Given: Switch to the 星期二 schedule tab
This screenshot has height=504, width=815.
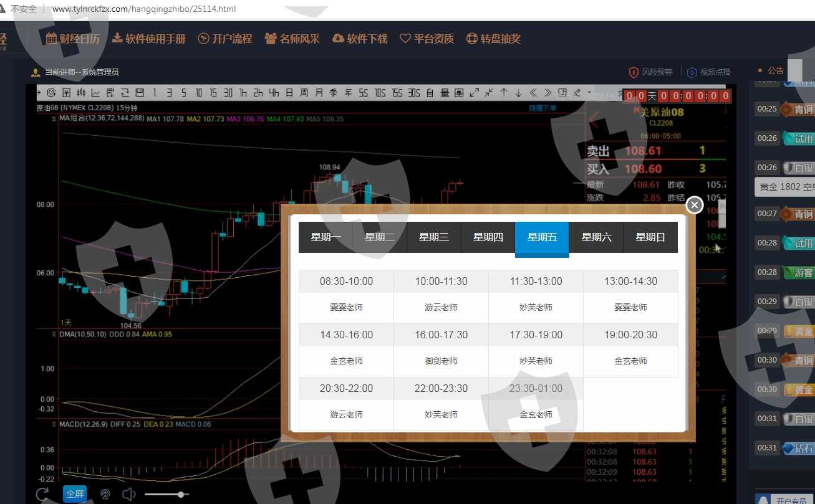Looking at the screenshot, I should pos(380,237).
